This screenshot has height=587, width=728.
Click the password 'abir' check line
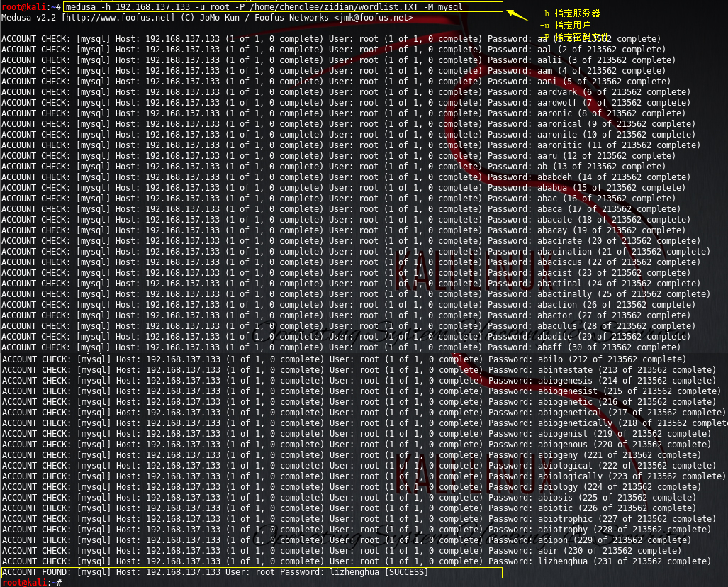click(342, 552)
